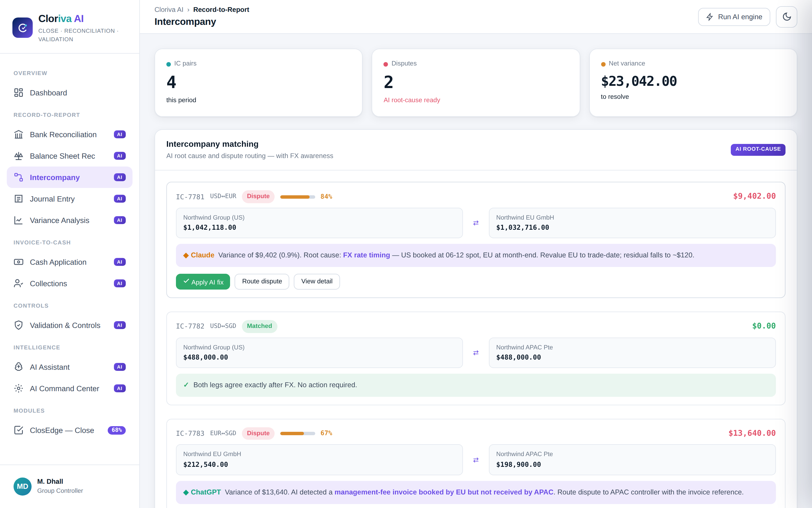Click the Collections person icon
This screenshot has height=508, width=812.
coord(18,284)
